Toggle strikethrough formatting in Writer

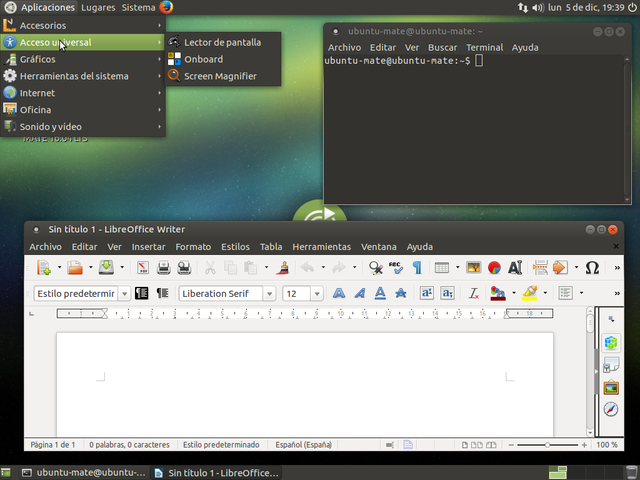401,293
